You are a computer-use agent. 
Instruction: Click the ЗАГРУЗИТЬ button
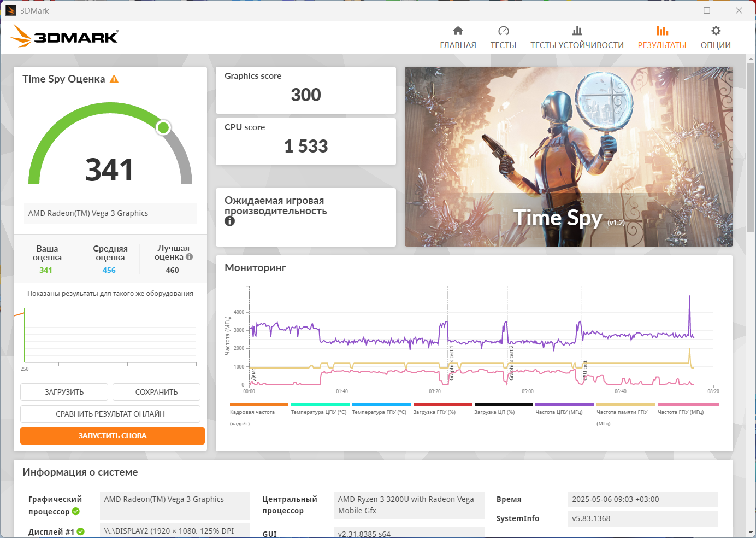[x=64, y=392]
